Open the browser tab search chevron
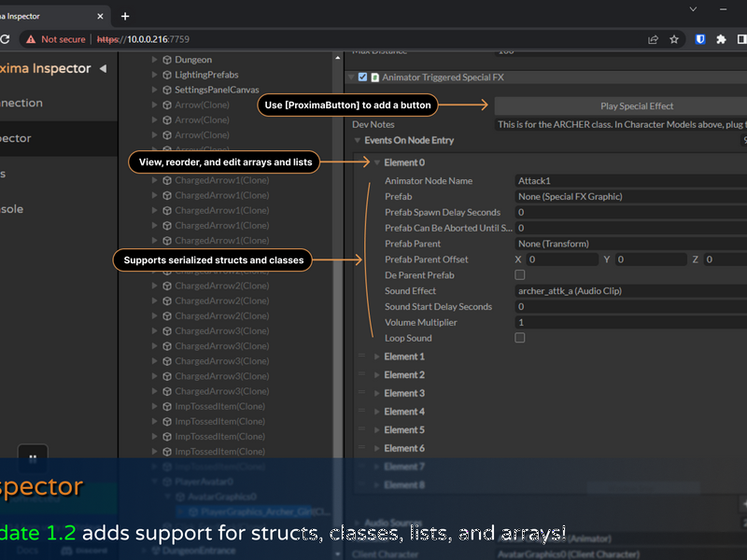747x560 pixels. (693, 9)
